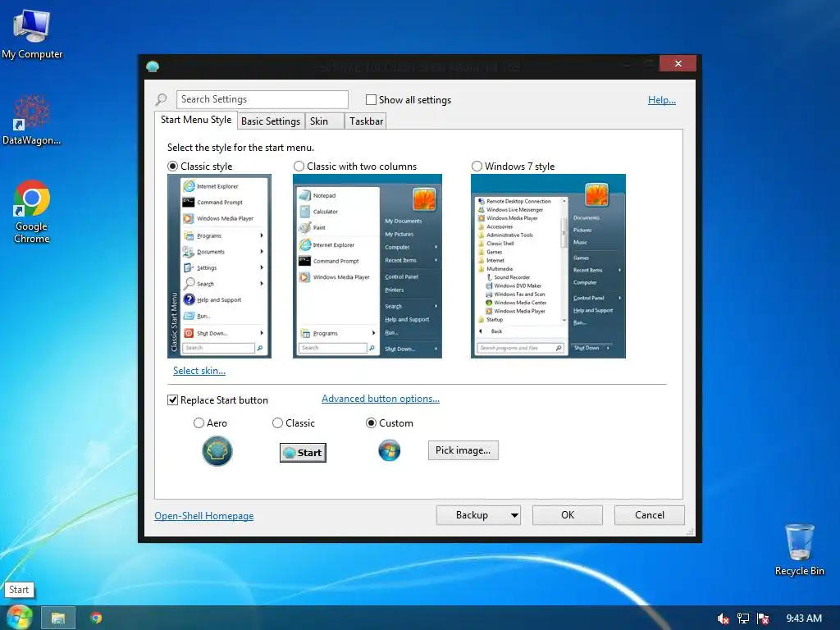Open Advanced button options... link
The width and height of the screenshot is (840, 630).
pyautogui.click(x=381, y=399)
